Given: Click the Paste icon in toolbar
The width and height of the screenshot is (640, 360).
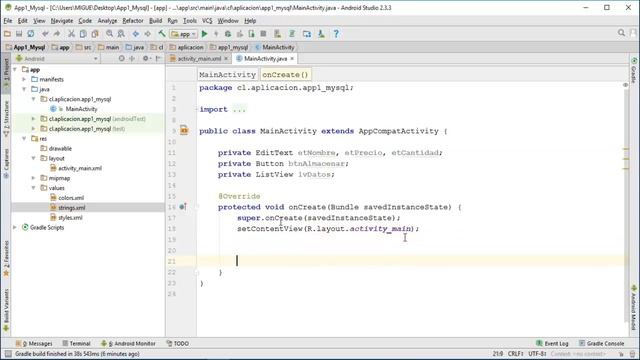Looking at the screenshot, I should (x=95, y=34).
